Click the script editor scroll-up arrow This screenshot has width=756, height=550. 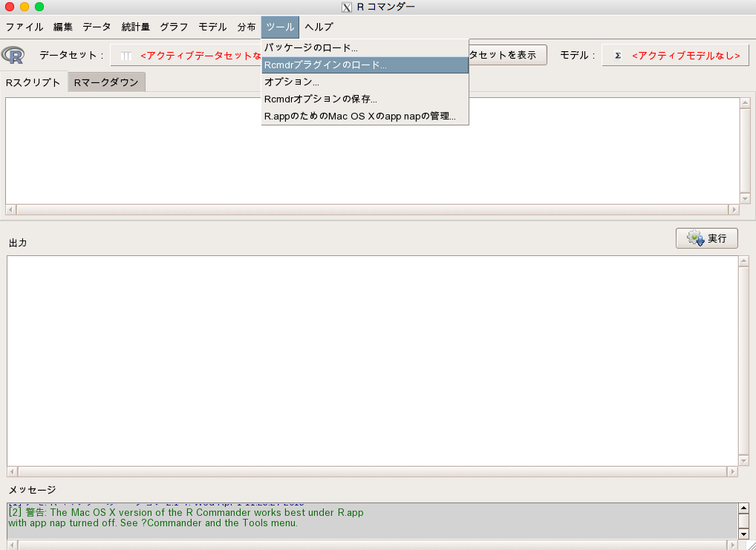pos(746,102)
